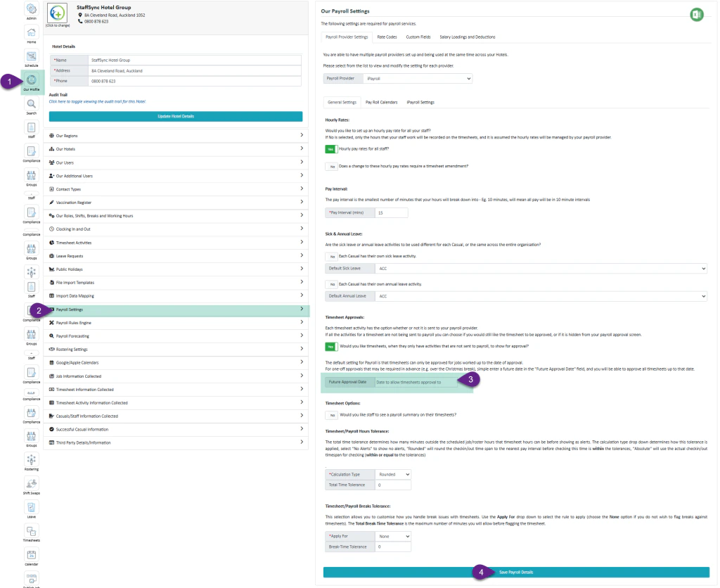Viewport: 720px width, 588px height.
Task: Click the globe icon beside Our Regions
Action: (x=52, y=136)
